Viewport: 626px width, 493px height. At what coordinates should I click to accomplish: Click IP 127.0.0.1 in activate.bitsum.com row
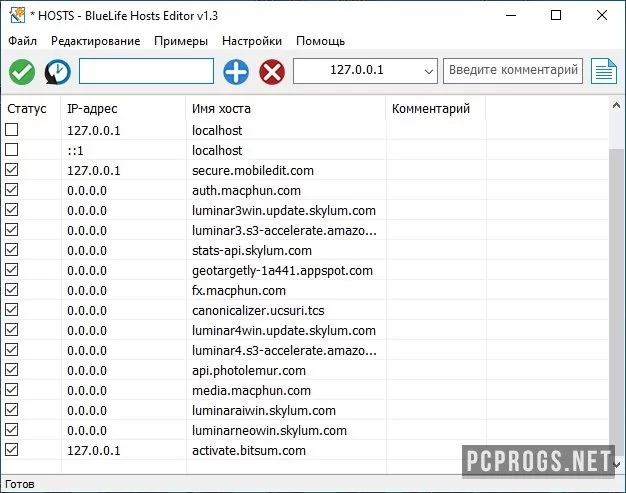click(x=93, y=450)
